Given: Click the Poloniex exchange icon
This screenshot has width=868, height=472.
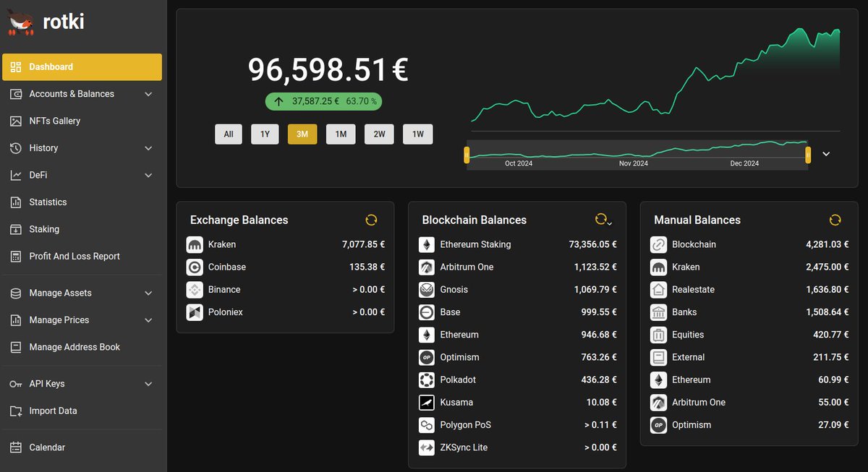Looking at the screenshot, I should coord(195,312).
